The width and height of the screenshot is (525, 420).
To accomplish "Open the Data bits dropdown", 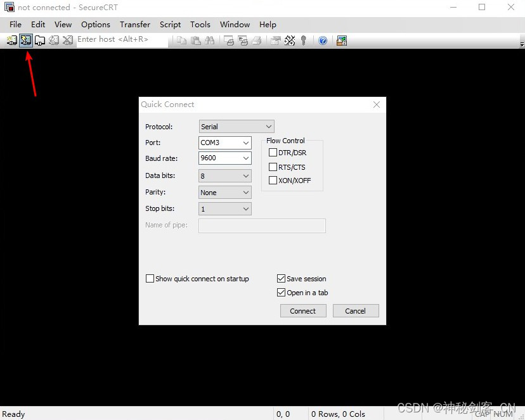I will click(x=225, y=176).
